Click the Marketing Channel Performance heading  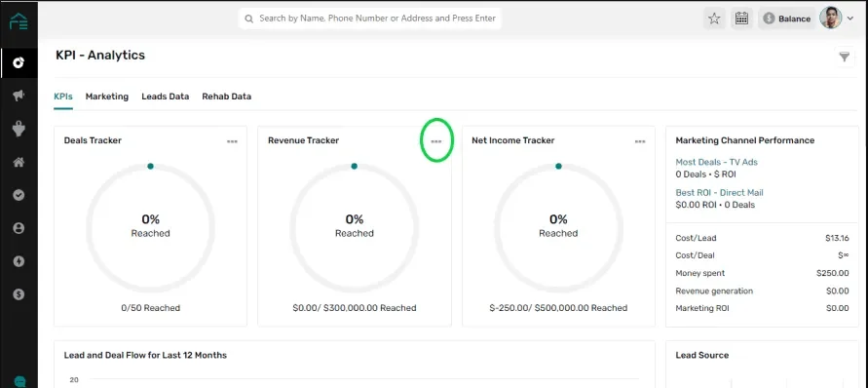coord(744,140)
